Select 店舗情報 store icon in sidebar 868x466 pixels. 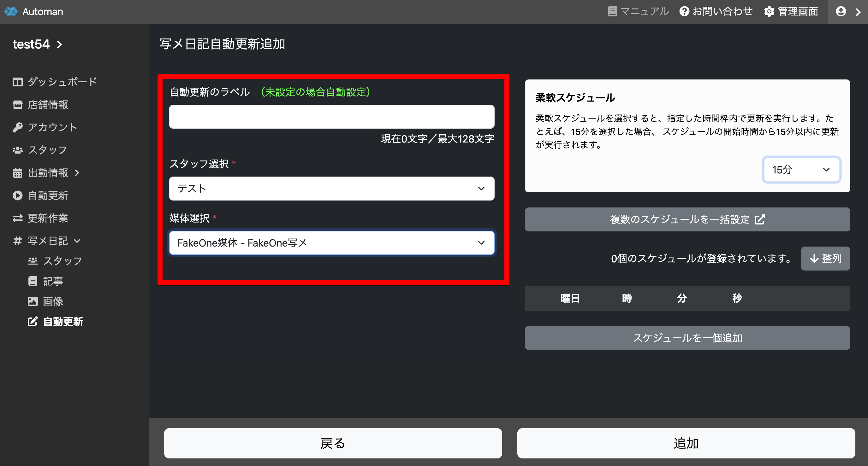[18, 105]
